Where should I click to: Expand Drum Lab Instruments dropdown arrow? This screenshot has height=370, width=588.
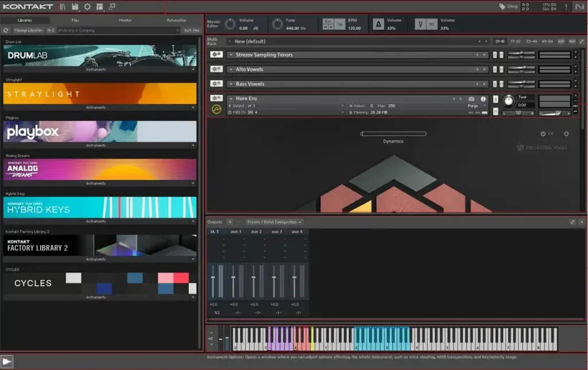pyautogui.click(x=193, y=69)
